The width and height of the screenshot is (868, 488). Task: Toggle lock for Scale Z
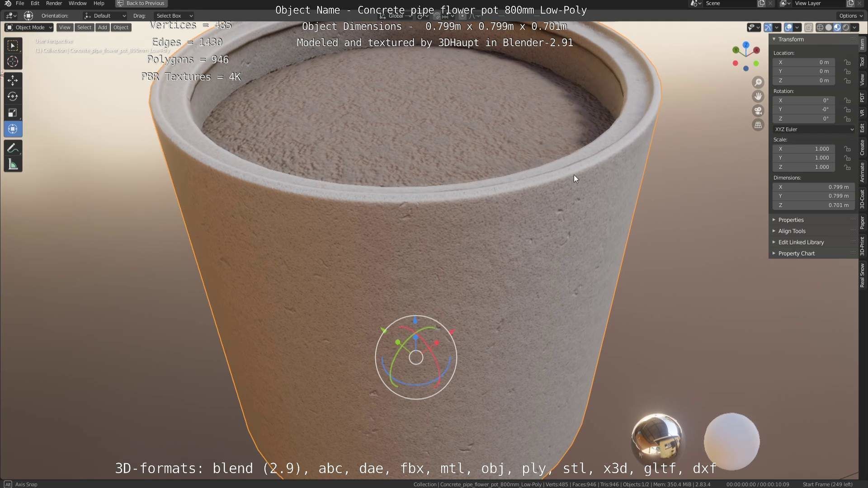(x=847, y=167)
